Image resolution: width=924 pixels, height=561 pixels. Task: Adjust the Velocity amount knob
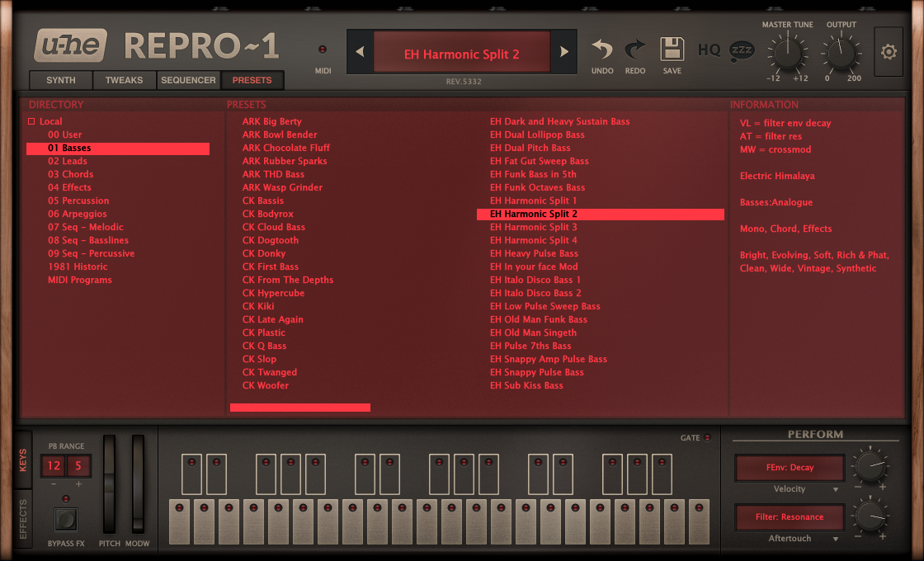pos(870,465)
